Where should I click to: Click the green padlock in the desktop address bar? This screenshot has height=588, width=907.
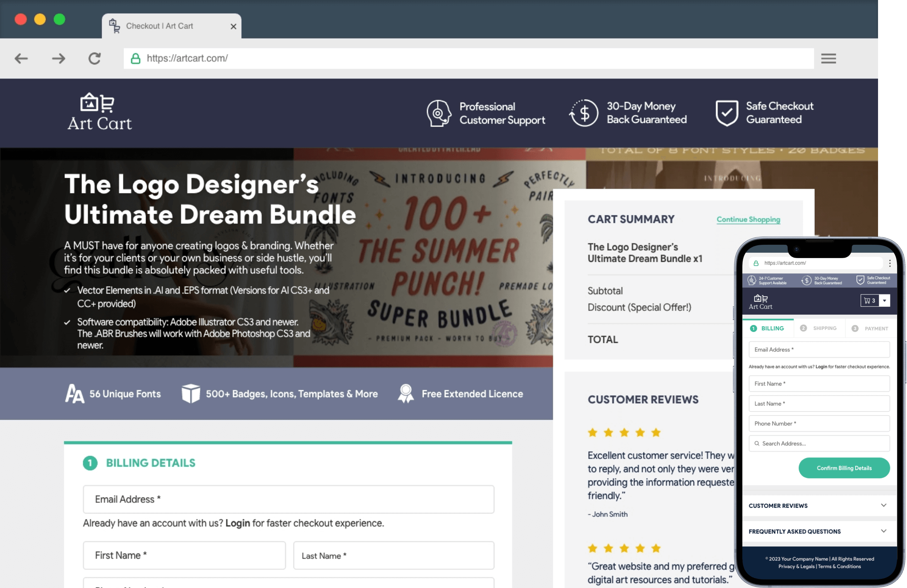click(x=135, y=58)
